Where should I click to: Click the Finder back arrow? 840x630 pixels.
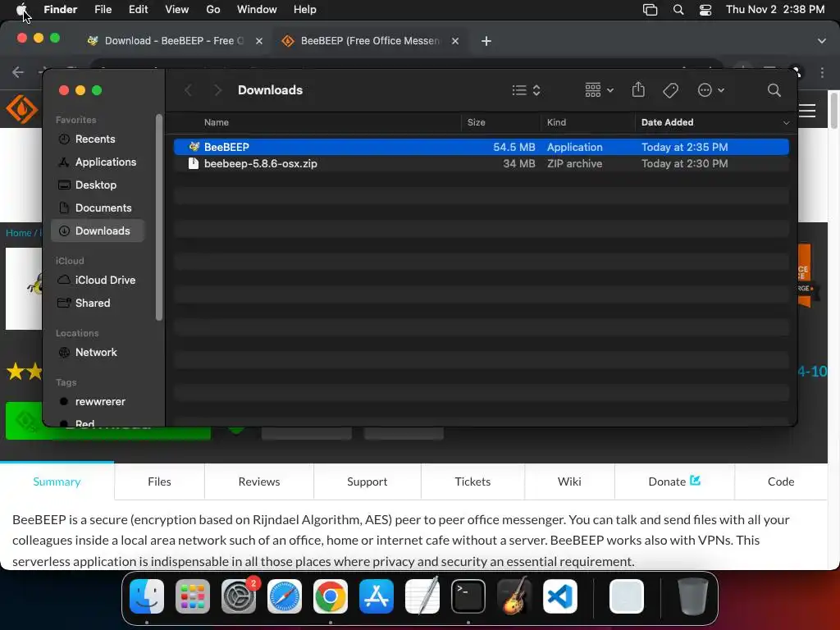[x=189, y=90]
